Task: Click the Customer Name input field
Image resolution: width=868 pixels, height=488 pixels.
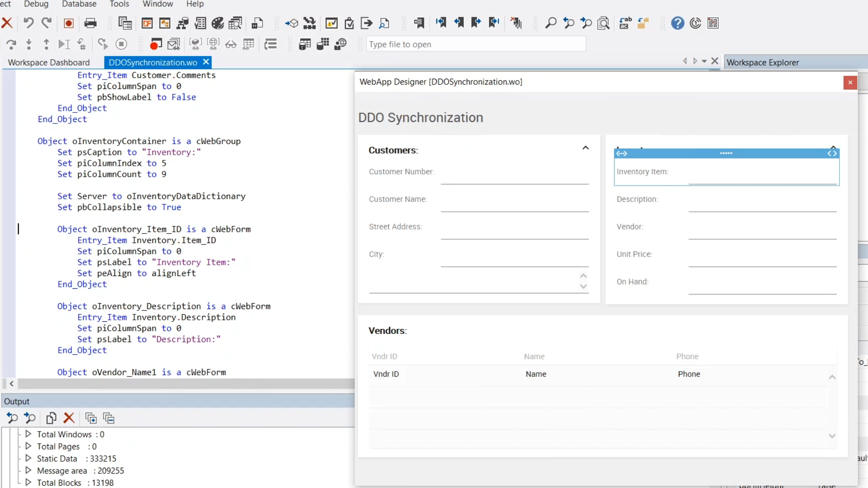Action: pos(514,204)
